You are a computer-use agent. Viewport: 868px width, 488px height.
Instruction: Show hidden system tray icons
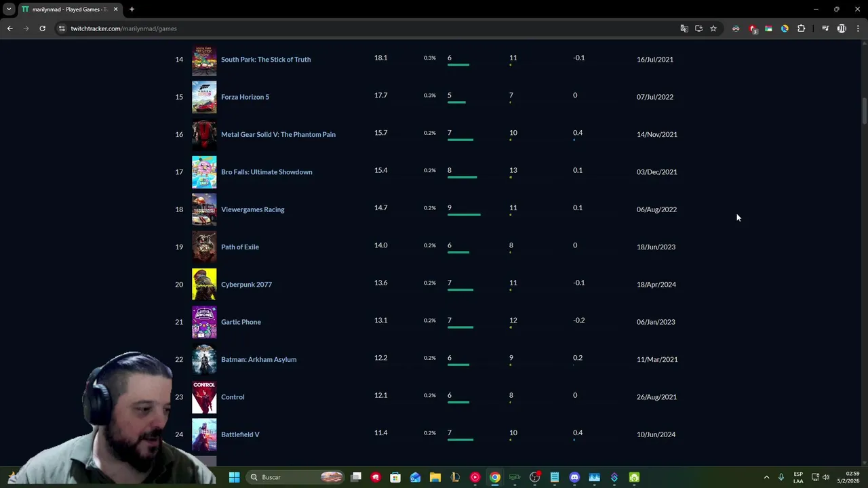tap(767, 477)
